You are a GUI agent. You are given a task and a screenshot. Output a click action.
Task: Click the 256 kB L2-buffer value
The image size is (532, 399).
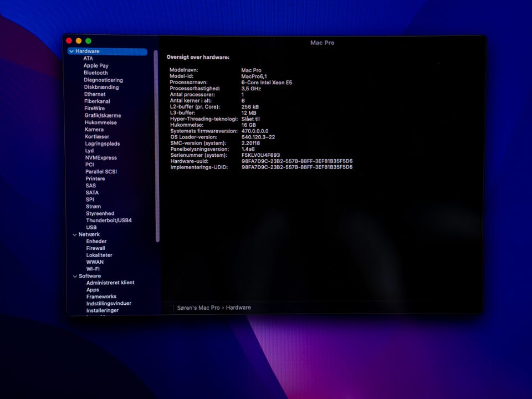click(250, 107)
